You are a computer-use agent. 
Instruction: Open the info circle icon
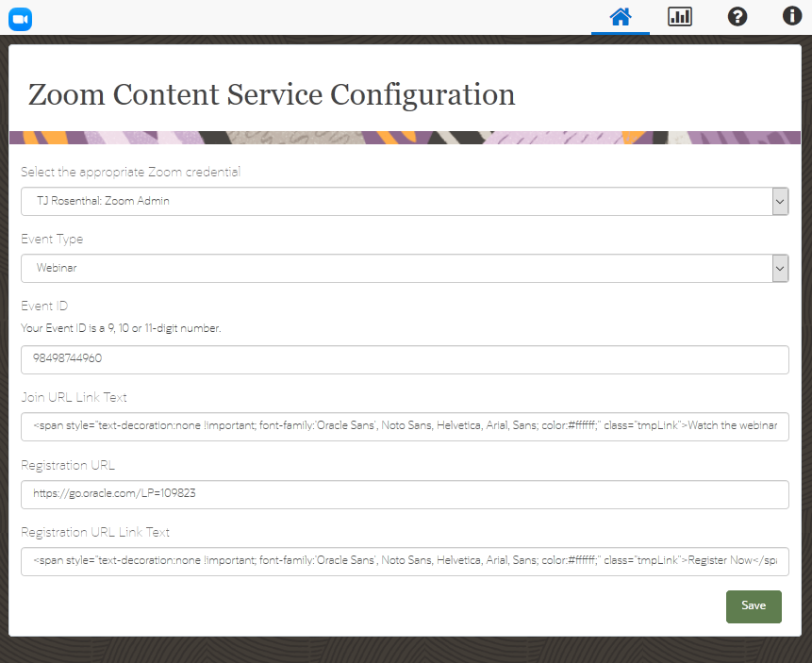tap(792, 16)
